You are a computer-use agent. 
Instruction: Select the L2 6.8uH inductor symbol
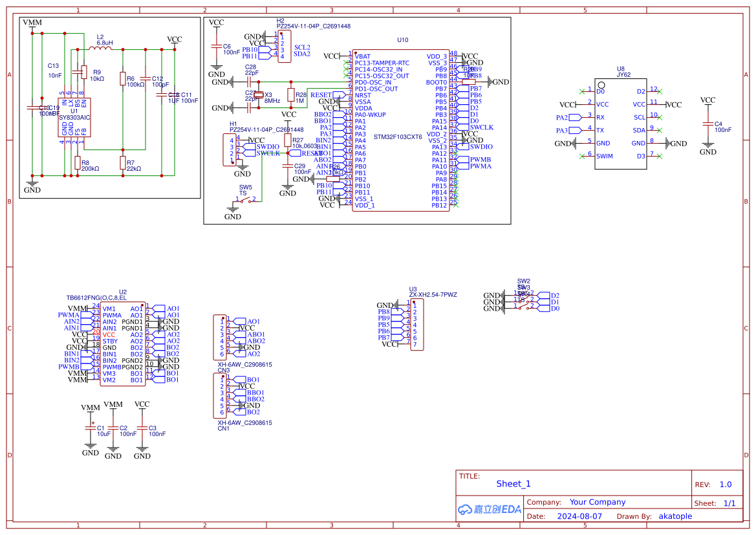[100, 48]
